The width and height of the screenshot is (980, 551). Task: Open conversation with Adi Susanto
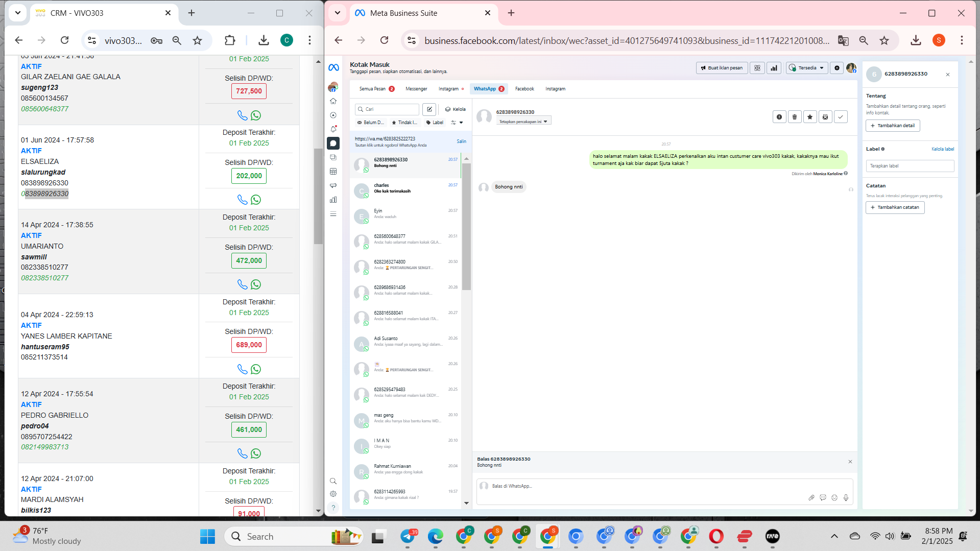[407, 344]
